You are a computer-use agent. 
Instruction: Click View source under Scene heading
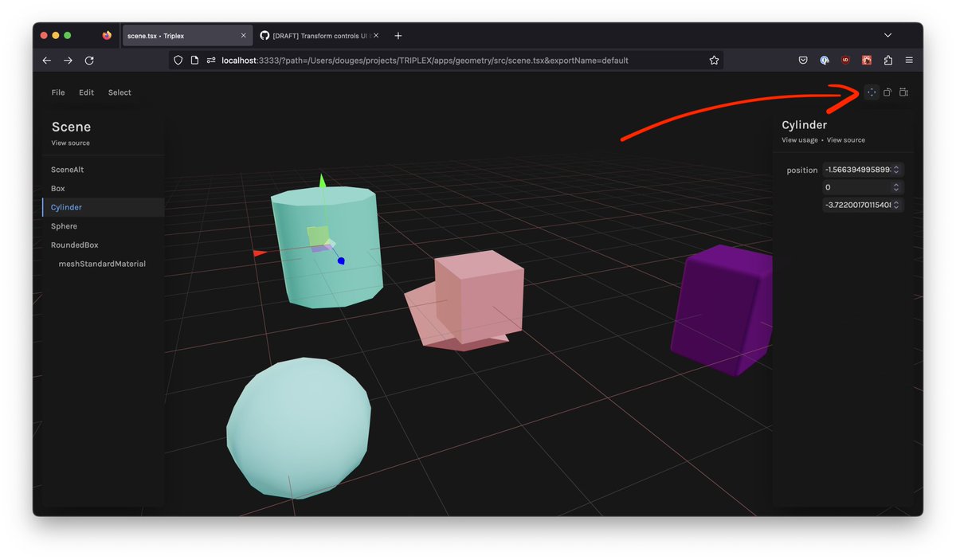tap(71, 143)
